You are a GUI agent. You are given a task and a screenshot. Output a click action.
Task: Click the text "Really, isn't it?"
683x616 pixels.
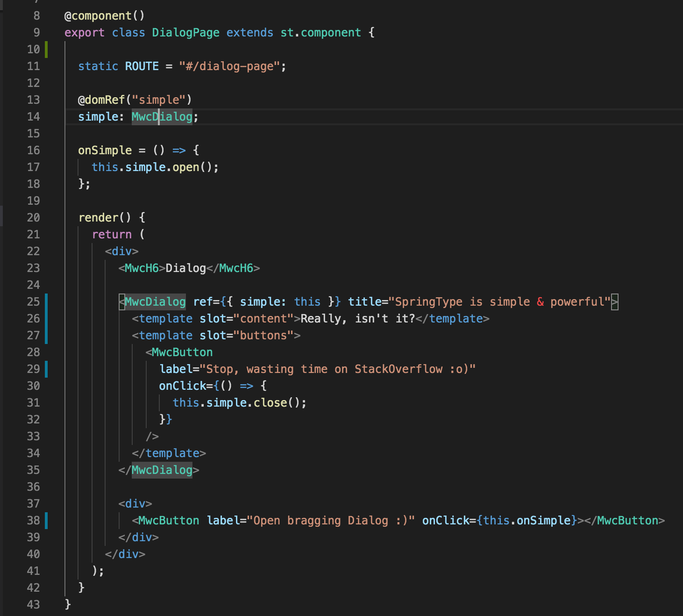pos(358,319)
